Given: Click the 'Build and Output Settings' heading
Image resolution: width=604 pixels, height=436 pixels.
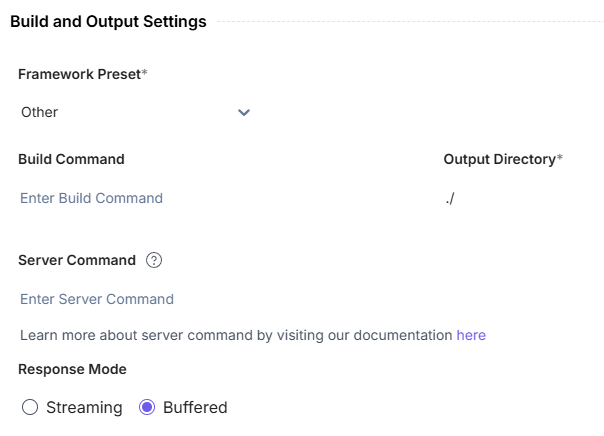Looking at the screenshot, I should (x=108, y=22).
